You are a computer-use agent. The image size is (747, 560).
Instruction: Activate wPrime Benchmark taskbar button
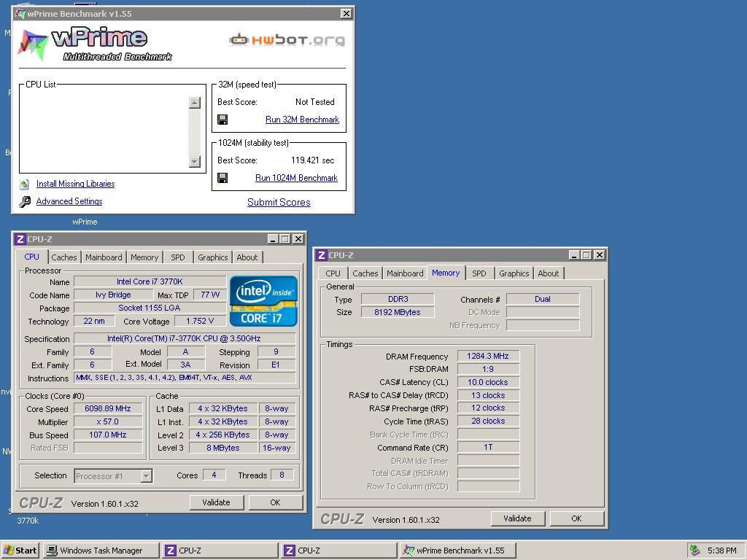click(458, 551)
